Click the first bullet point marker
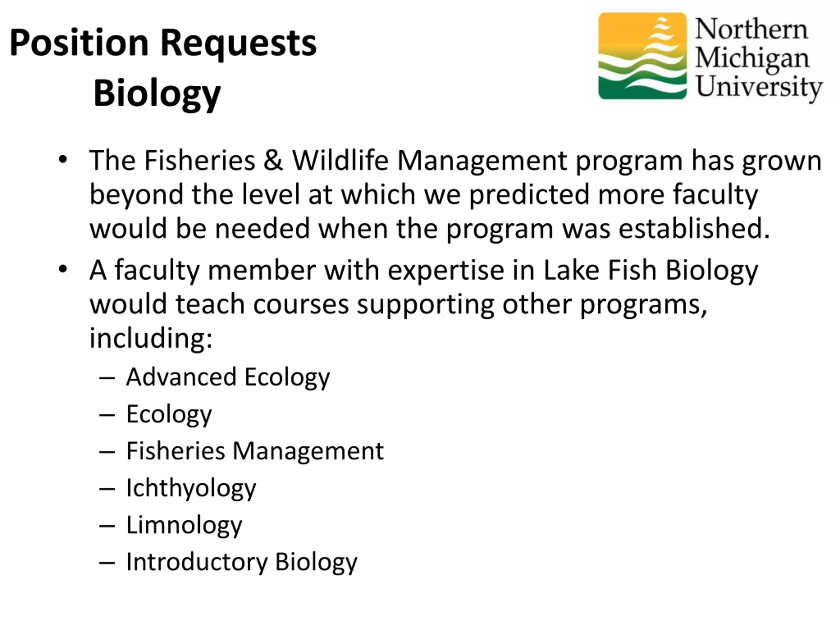The width and height of the screenshot is (840, 630). pos(63,159)
